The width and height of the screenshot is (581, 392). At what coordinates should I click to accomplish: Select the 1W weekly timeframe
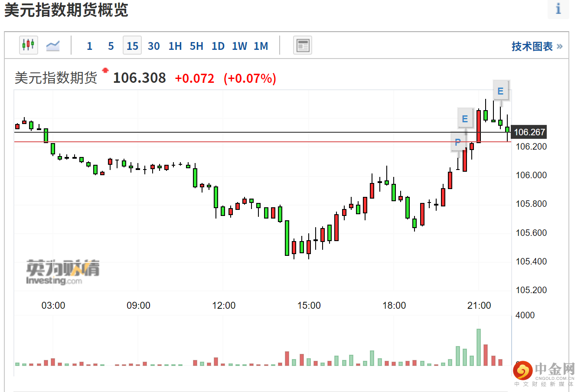(x=239, y=46)
